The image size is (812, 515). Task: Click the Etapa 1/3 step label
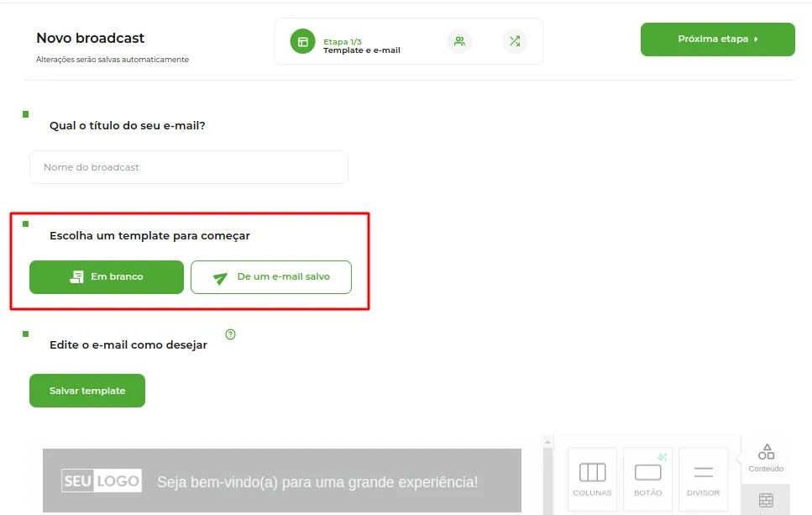tap(343, 41)
